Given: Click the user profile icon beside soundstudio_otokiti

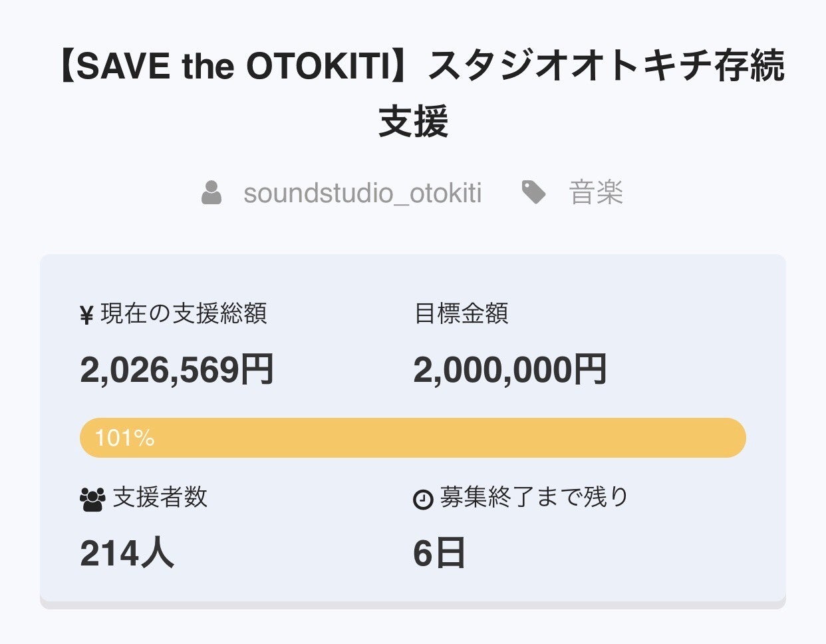Looking at the screenshot, I should (211, 193).
